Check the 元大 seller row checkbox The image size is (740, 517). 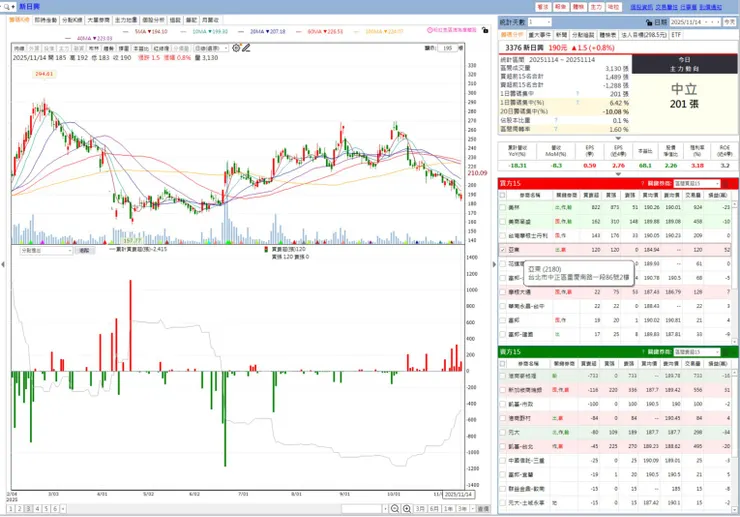[503, 432]
